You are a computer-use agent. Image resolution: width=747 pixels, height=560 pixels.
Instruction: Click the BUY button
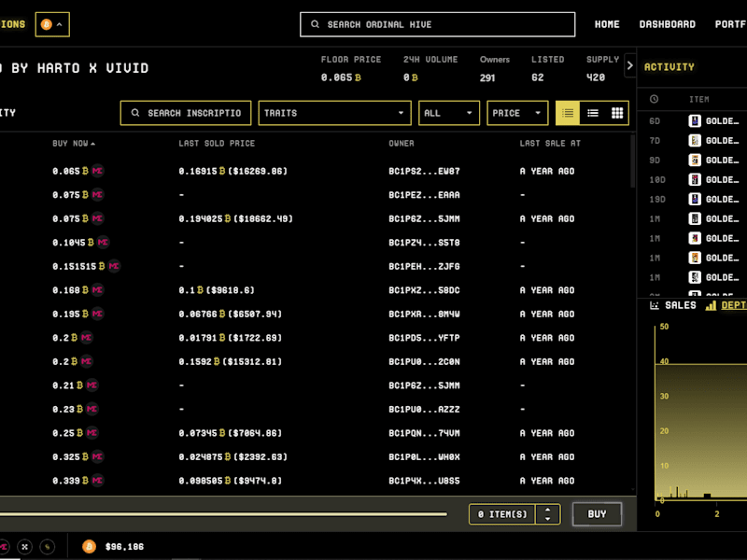pyautogui.click(x=597, y=514)
